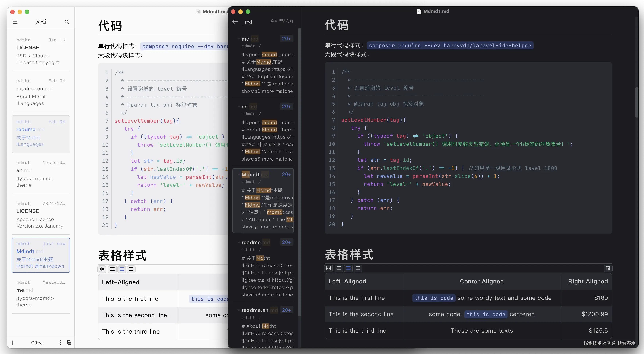Toggle whole-word matching in search panel

tap(282, 21)
